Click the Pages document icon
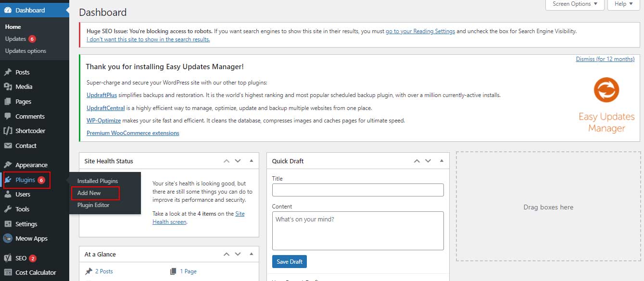This screenshot has height=281, width=644. pyautogui.click(x=8, y=102)
